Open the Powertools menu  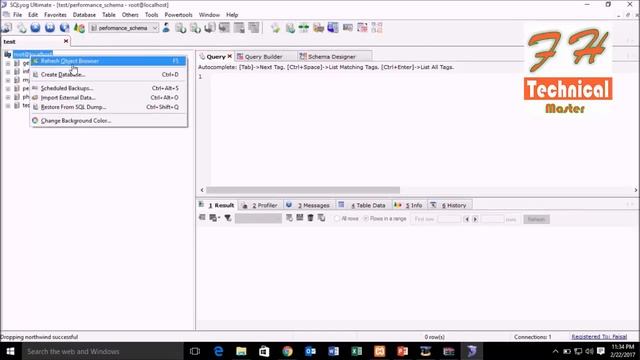(178, 15)
